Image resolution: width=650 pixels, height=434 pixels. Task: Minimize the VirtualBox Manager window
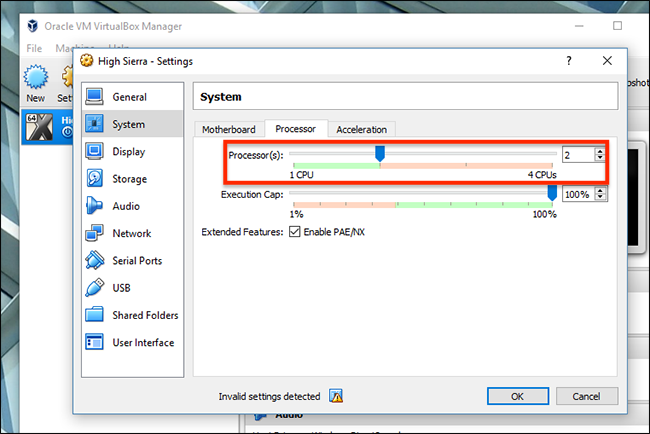point(579,26)
